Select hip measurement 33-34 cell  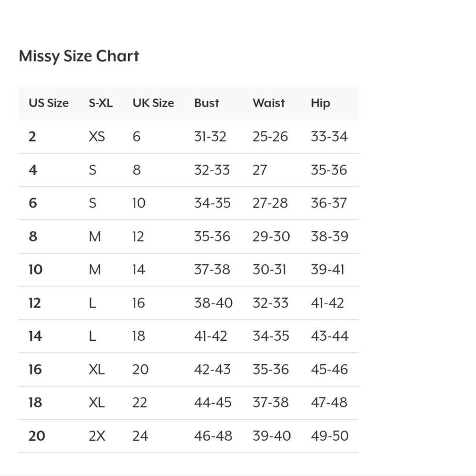pos(329,137)
